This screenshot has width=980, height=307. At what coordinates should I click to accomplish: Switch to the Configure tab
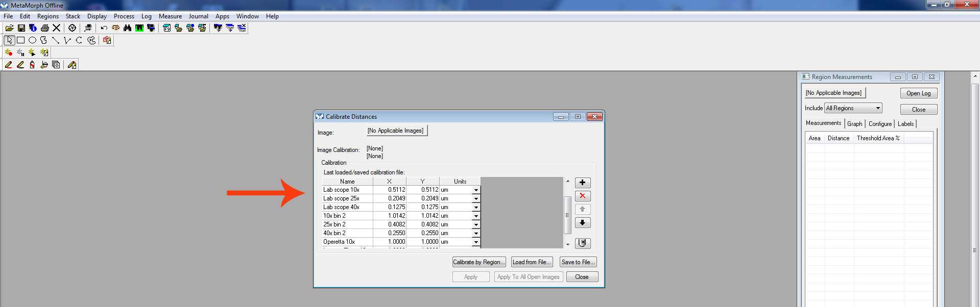coord(880,124)
